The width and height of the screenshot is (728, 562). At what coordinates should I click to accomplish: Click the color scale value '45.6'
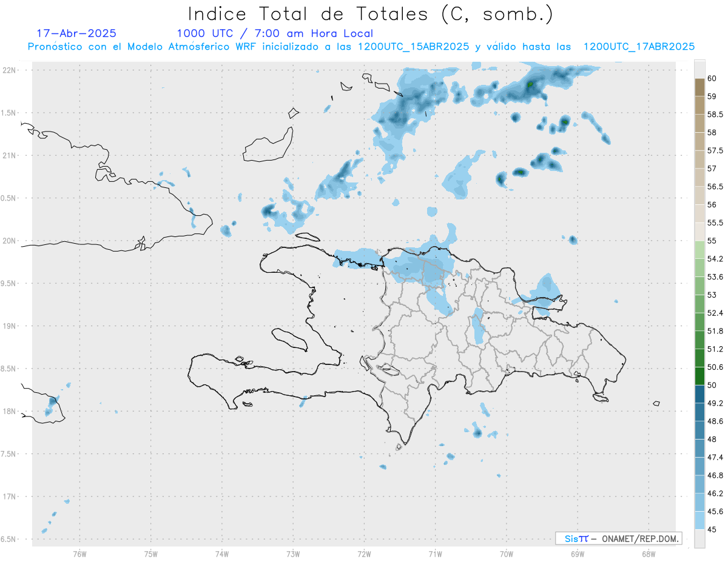coord(715,511)
